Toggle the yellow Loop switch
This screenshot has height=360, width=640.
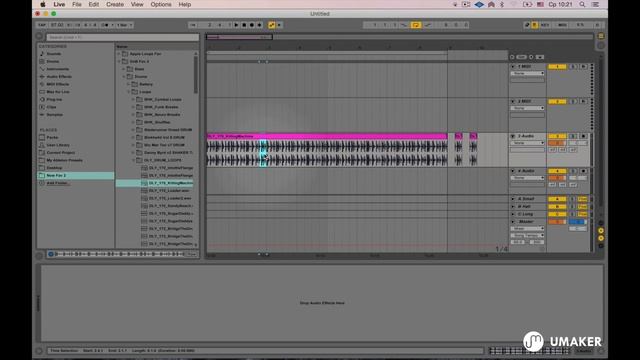tap(416, 25)
